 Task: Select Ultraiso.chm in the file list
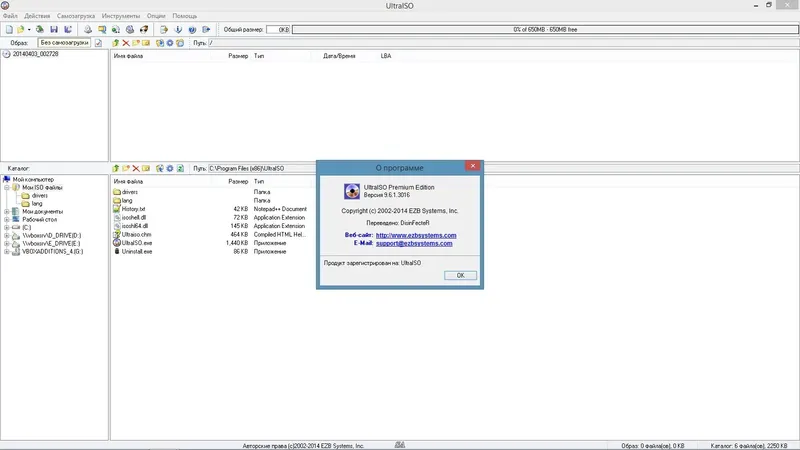[136, 235]
